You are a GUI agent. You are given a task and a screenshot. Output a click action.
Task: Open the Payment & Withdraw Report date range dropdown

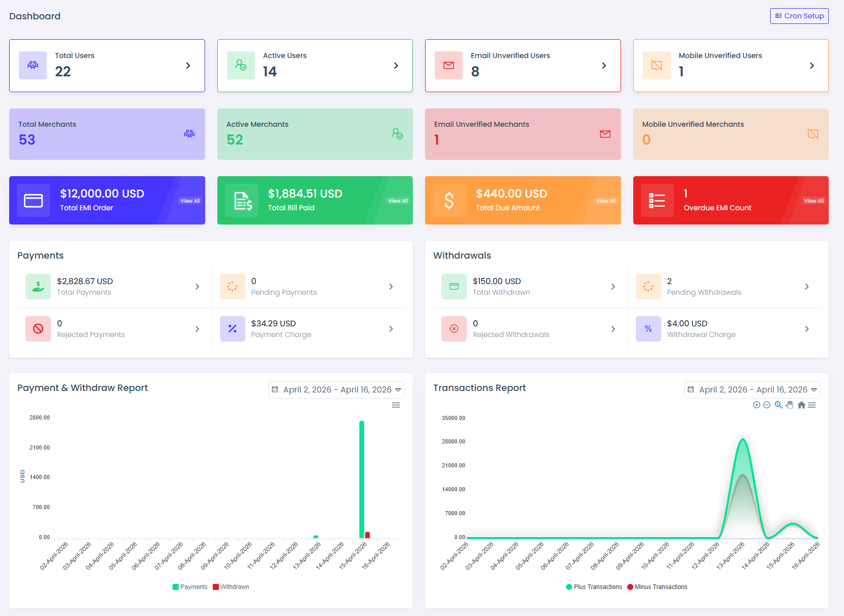[336, 389]
